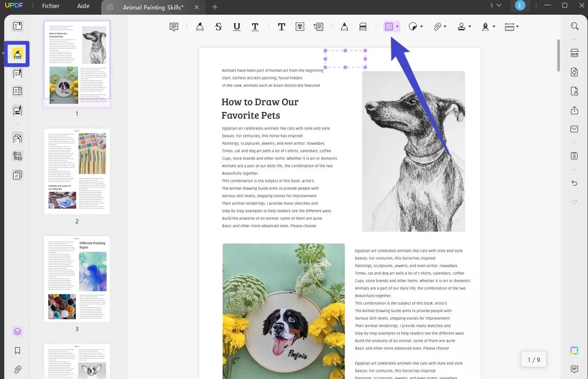588x379 pixels.
Task: Select the Attach file paperclip tool in toolbar
Action: coord(438,27)
